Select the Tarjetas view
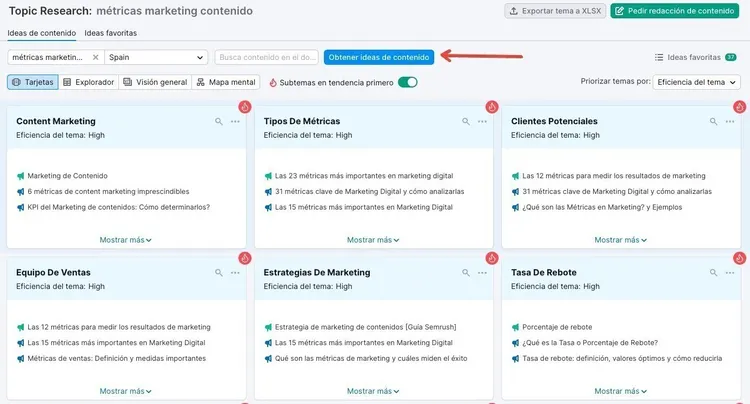This screenshot has width=750, height=404. [33, 82]
